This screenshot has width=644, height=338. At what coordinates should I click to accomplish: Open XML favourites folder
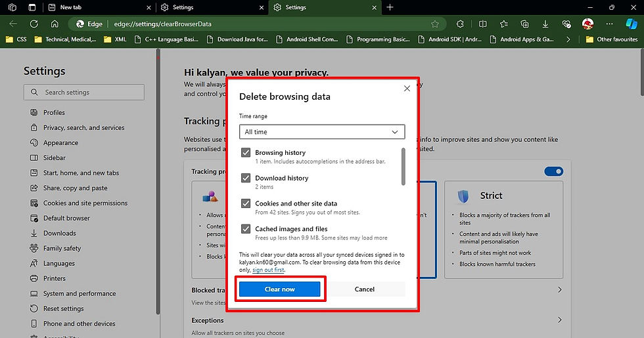pos(115,39)
